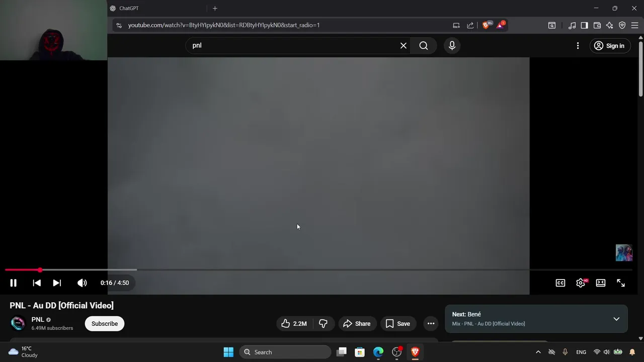Click the browser address bar URL
This screenshot has width=644, height=362.
pos(224,25)
